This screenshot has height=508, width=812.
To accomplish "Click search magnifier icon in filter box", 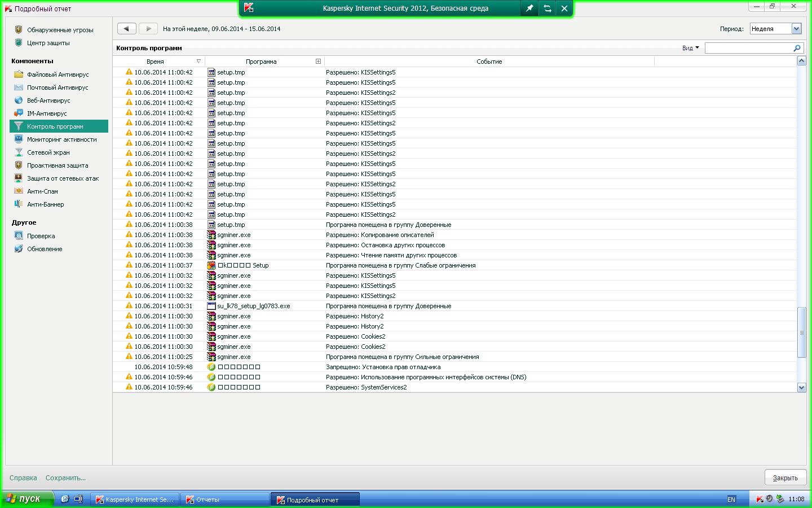I will pyautogui.click(x=797, y=49).
